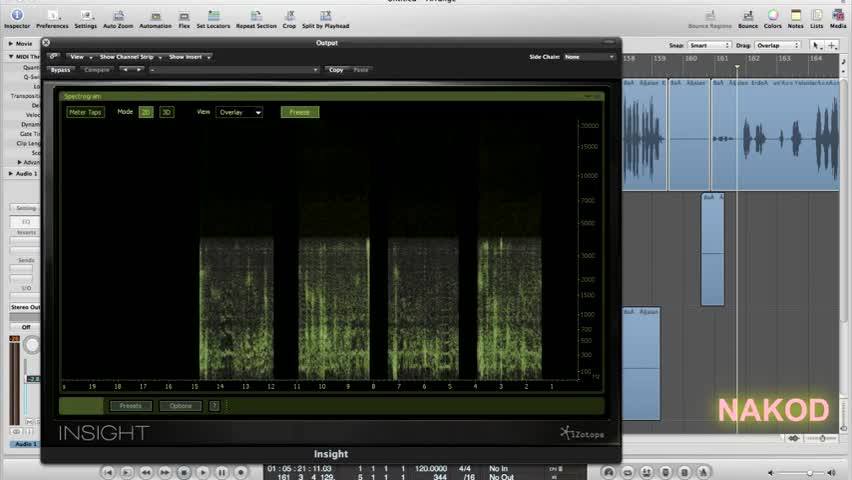
Task: Click the fast forward transport button
Action: 165,472
